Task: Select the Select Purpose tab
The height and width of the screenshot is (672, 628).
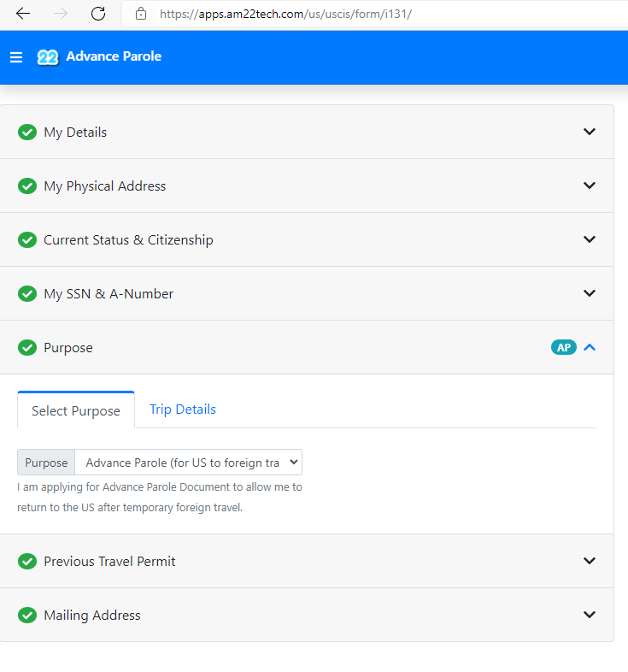Action: pyautogui.click(x=76, y=410)
